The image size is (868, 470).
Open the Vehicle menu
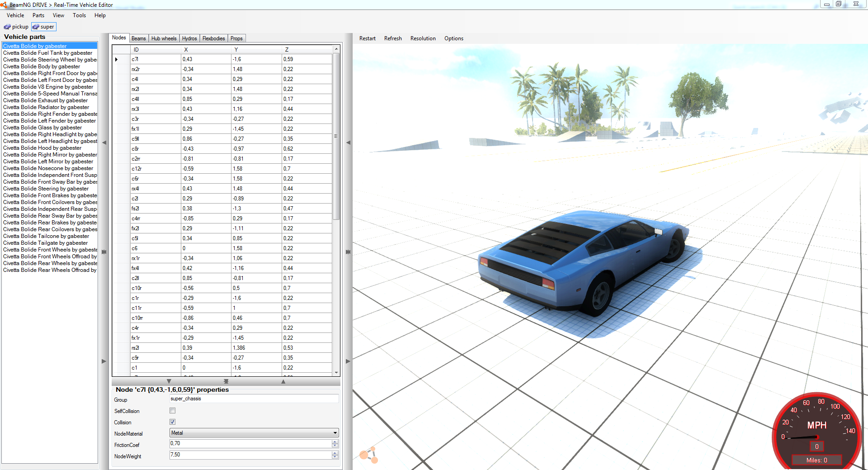pos(15,15)
